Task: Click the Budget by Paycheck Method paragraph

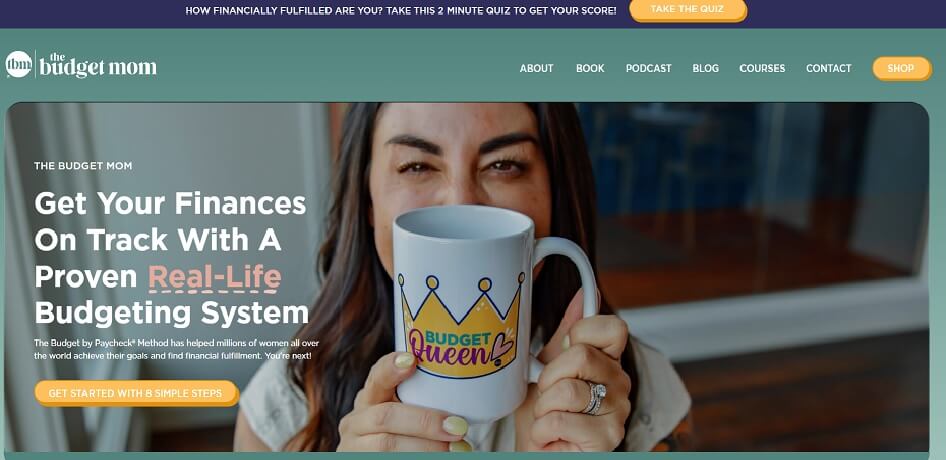Action: pos(176,350)
